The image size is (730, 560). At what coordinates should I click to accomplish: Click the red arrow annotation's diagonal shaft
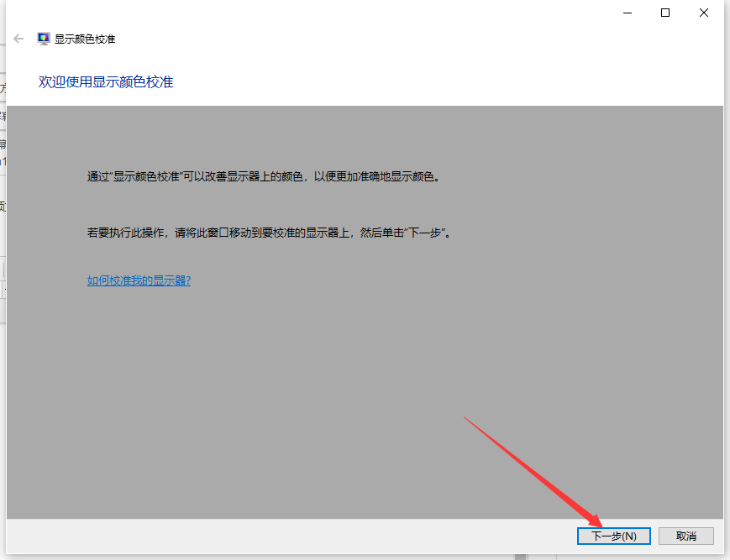[529, 466]
